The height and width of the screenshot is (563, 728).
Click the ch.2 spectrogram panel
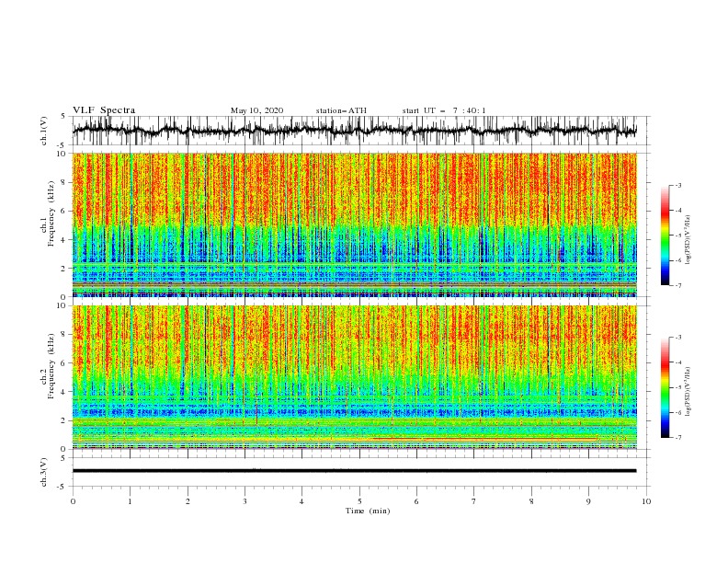point(355,377)
